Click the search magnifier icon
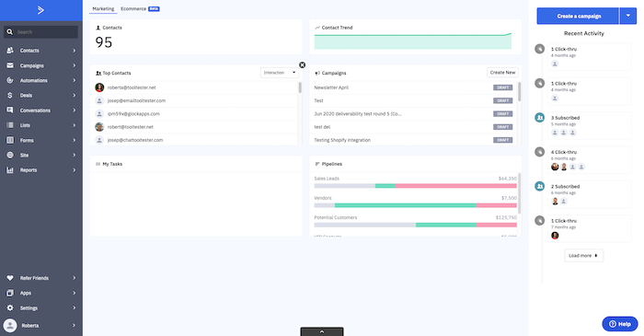Viewport: 644px width, 336px height. click(x=10, y=31)
